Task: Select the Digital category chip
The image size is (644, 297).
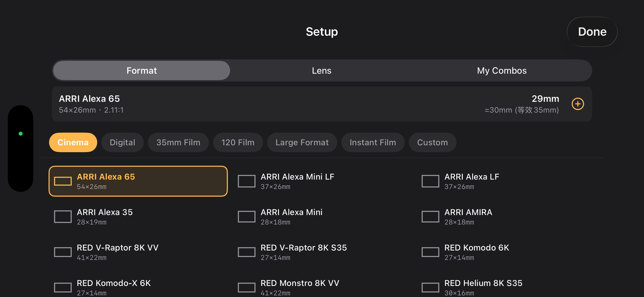Action: tap(122, 142)
